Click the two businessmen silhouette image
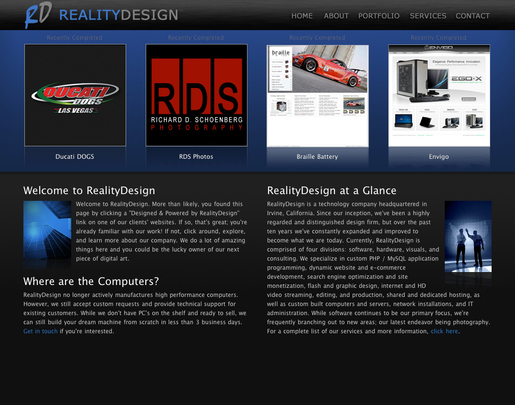 (x=468, y=236)
